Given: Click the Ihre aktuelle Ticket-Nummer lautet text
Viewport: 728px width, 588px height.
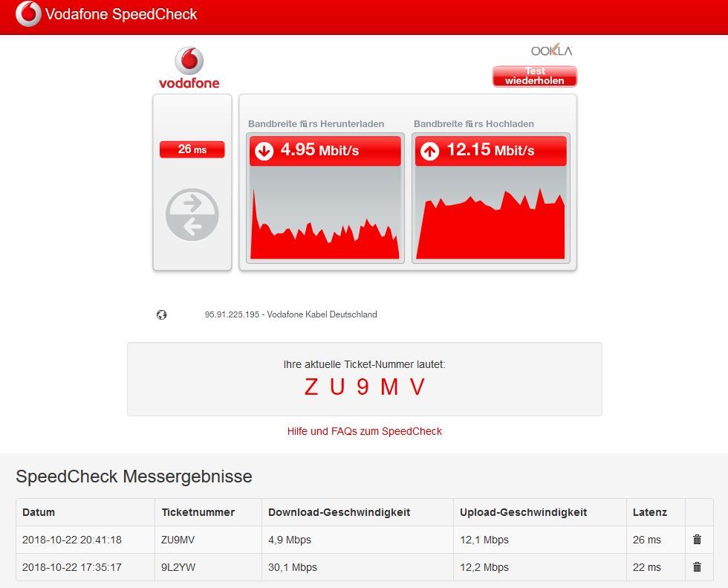Looking at the screenshot, I should click(x=365, y=364).
